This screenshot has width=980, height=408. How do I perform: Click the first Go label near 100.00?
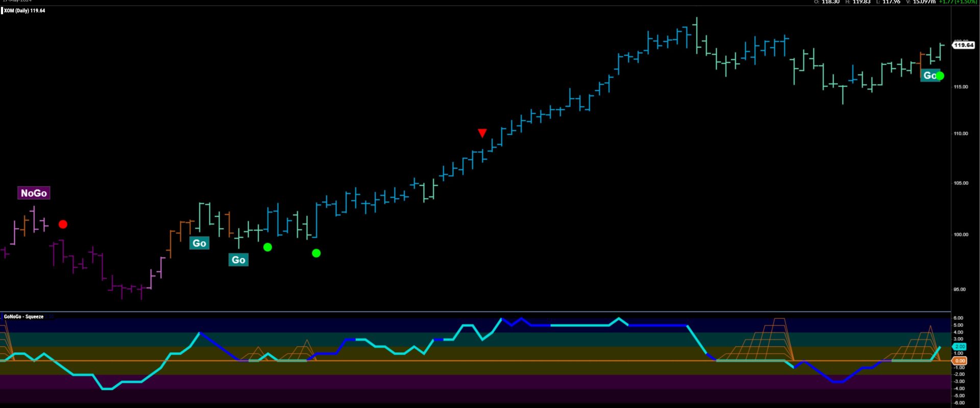point(199,243)
